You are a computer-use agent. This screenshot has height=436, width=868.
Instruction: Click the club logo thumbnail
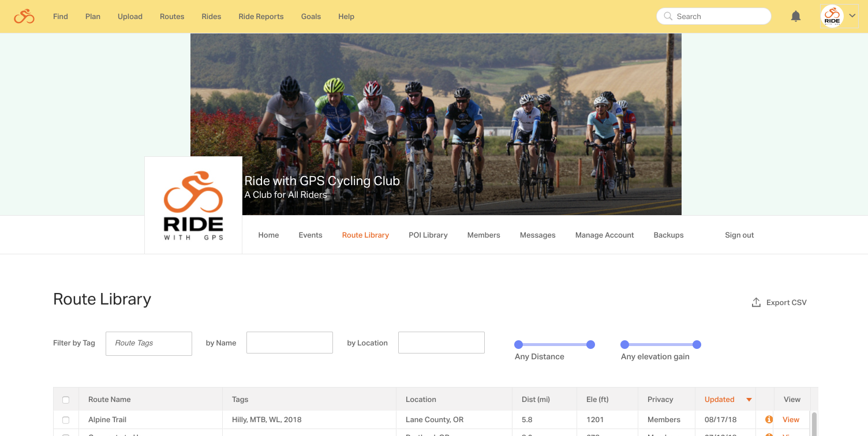[x=193, y=205]
